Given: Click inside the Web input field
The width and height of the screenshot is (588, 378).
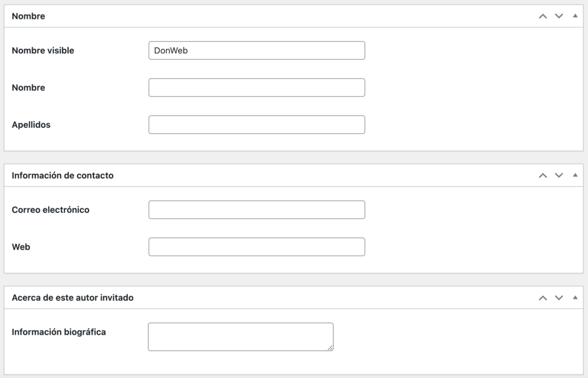Looking at the screenshot, I should tap(257, 247).
